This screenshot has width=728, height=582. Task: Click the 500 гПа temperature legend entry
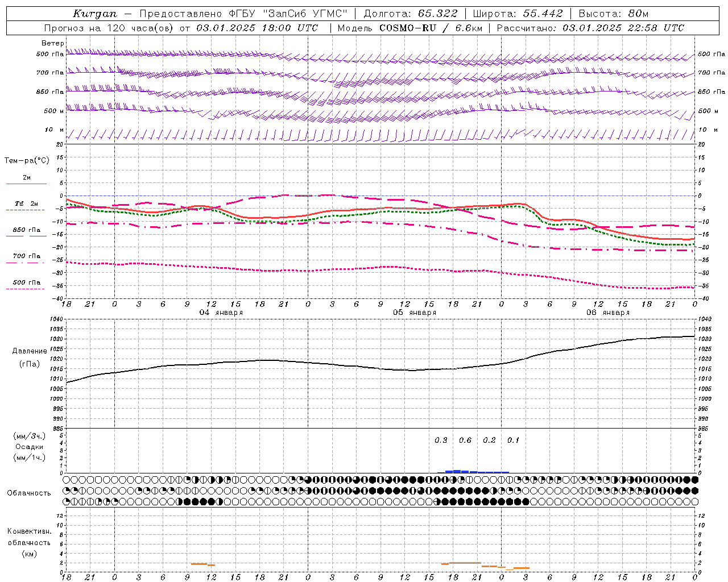pyautogui.click(x=27, y=282)
